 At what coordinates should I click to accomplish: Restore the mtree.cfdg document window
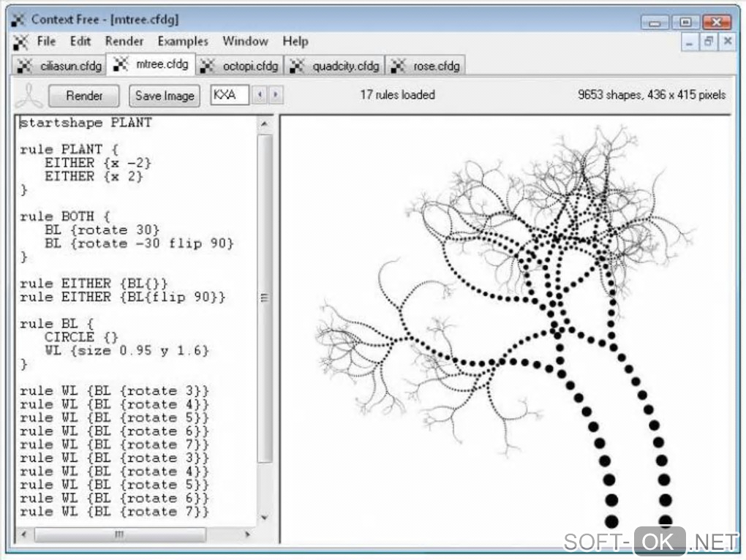click(x=709, y=42)
